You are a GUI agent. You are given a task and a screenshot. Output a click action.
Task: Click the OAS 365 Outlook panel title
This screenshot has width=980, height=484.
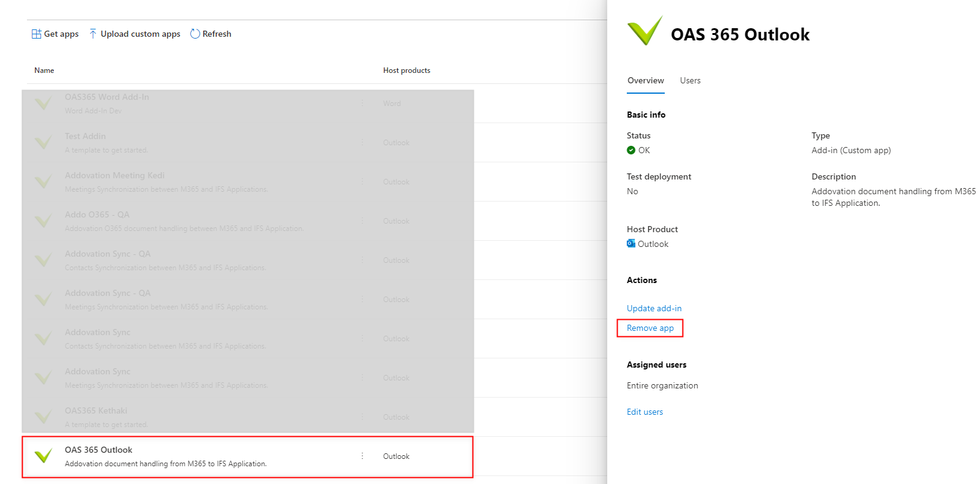click(x=740, y=34)
